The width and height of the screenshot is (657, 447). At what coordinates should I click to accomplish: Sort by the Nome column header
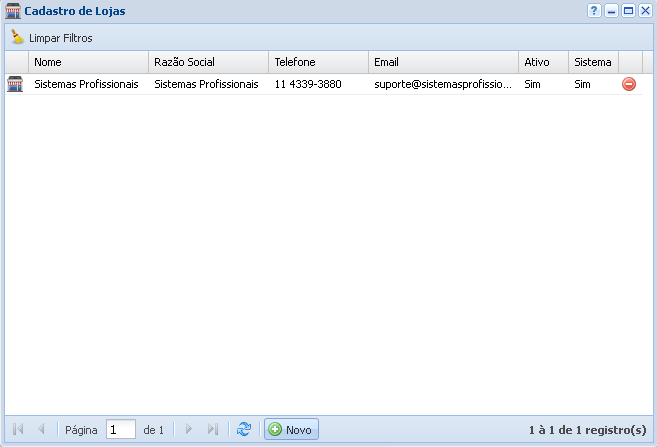point(88,62)
